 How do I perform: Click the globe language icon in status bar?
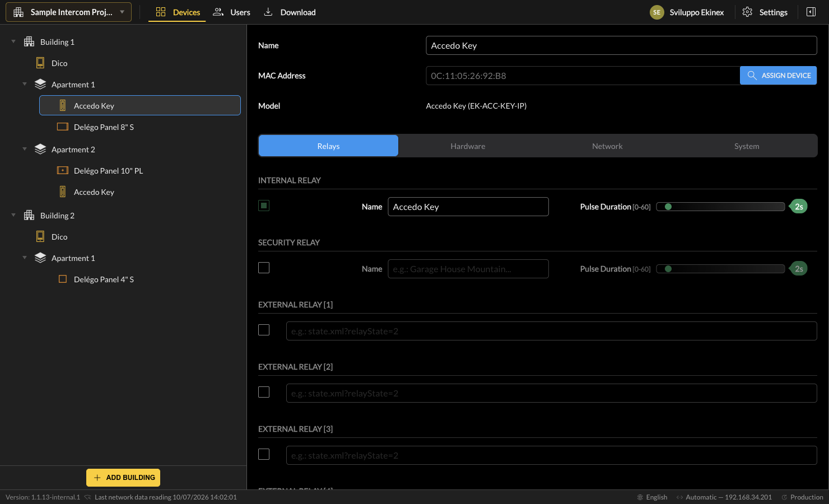pos(640,497)
